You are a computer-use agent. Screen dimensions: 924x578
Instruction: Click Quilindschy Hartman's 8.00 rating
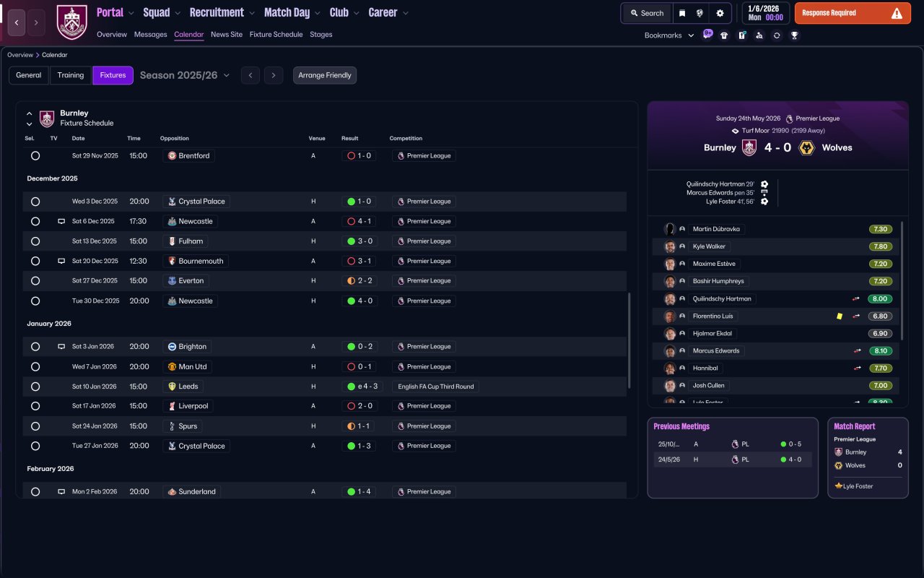(x=881, y=298)
